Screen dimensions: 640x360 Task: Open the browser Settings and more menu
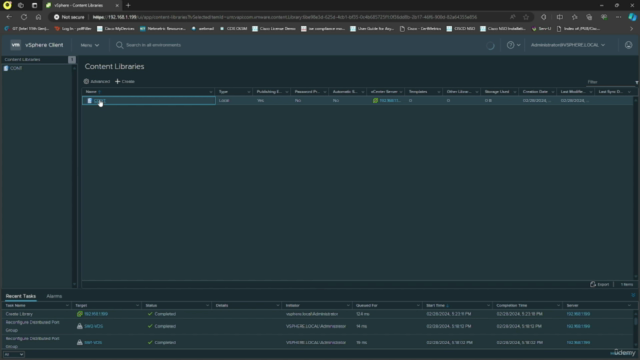[x=618, y=17]
